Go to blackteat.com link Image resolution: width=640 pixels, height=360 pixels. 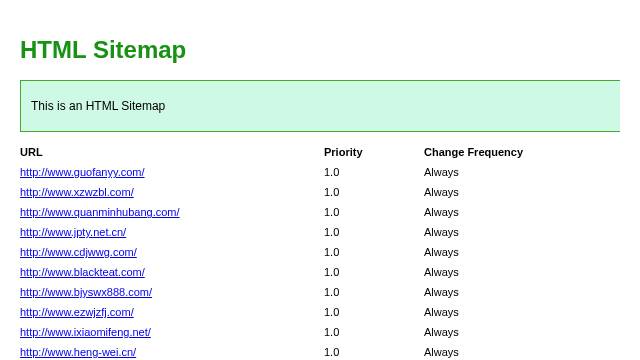(82, 272)
